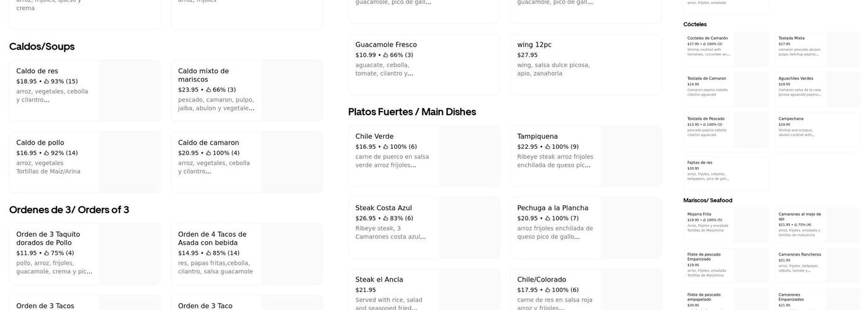Click the Caldo de res image thumbnail
This screenshot has height=310, width=868.
[130, 91]
